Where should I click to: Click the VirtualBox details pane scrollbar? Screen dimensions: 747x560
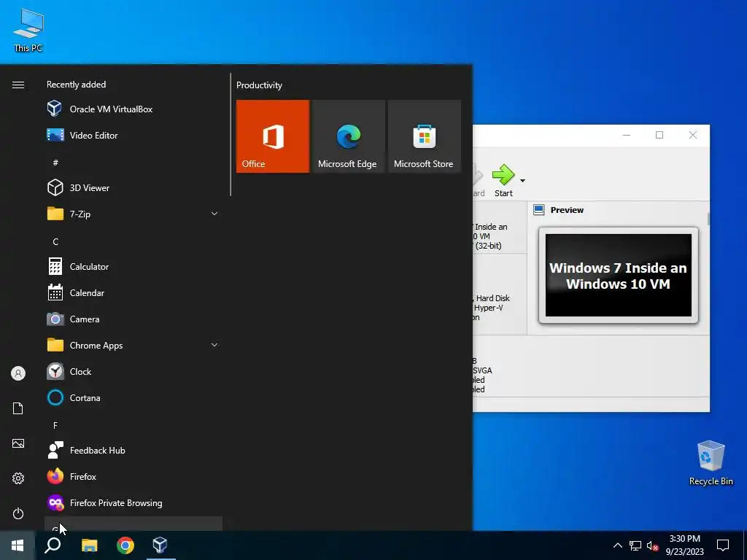[x=708, y=219]
